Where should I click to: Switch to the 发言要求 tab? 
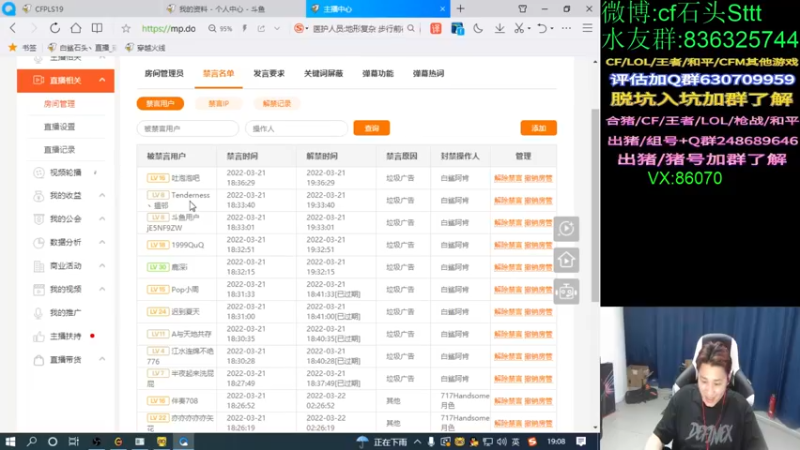269,73
